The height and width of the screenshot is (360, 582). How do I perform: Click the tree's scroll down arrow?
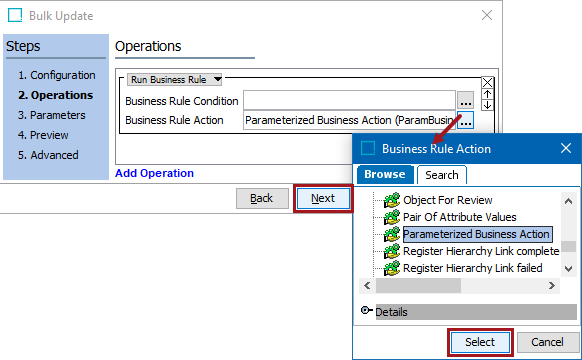[568, 268]
